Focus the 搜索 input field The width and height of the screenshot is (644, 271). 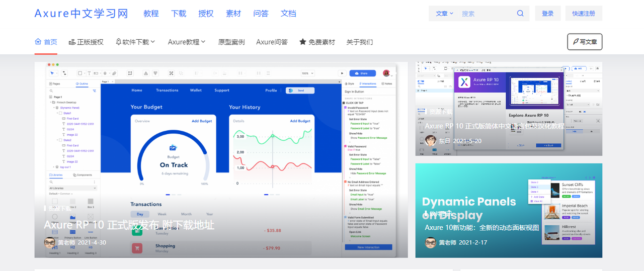click(x=486, y=14)
